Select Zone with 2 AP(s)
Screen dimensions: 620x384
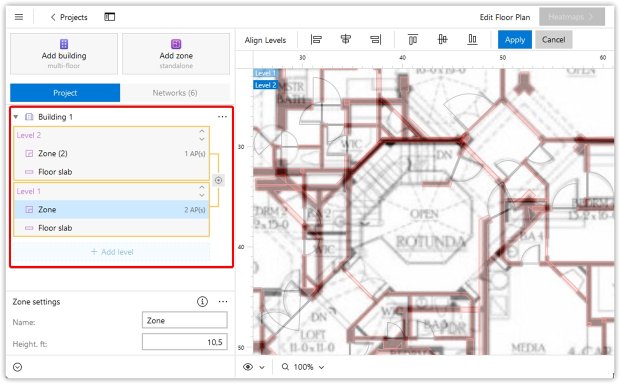(112, 210)
